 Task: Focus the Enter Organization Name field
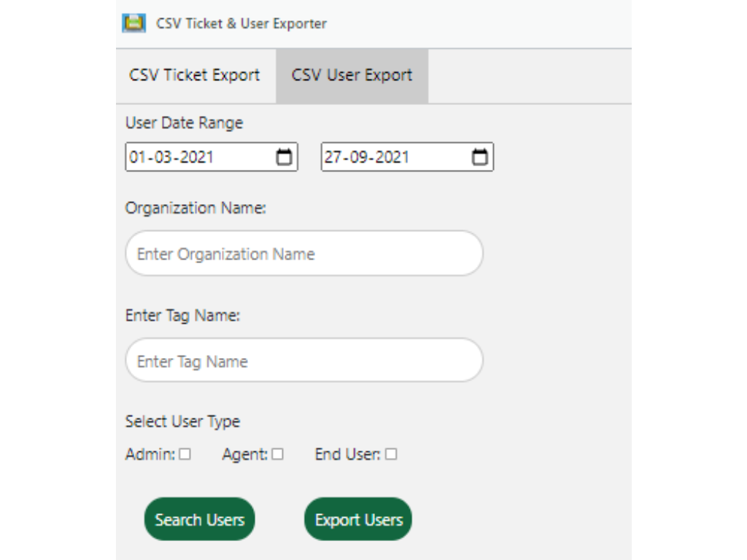[304, 254]
